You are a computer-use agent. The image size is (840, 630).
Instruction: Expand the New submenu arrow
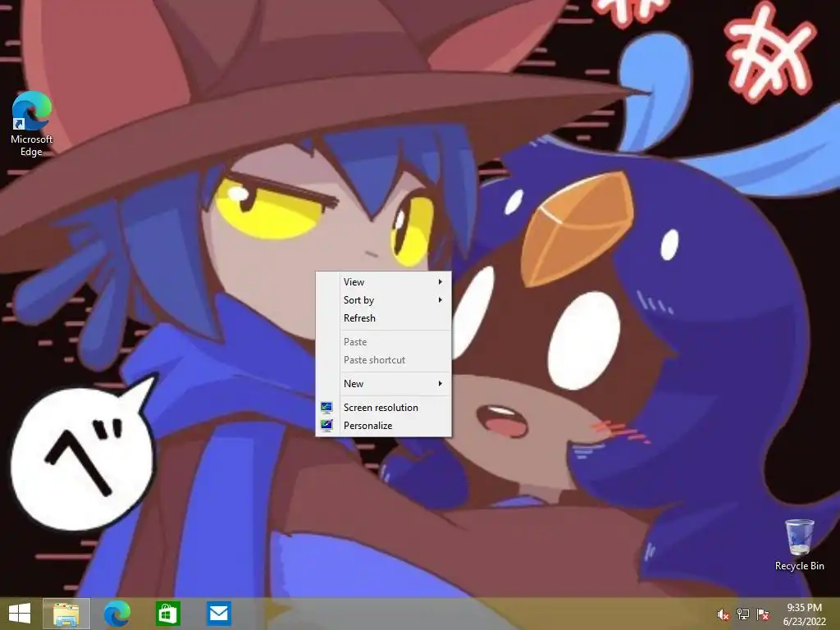441,384
